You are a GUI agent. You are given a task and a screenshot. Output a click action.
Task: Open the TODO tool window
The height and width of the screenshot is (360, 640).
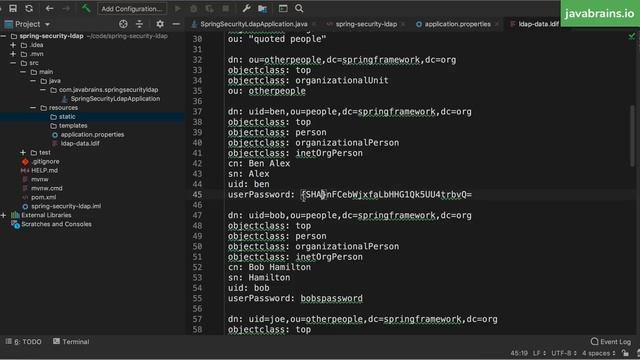(x=24, y=342)
